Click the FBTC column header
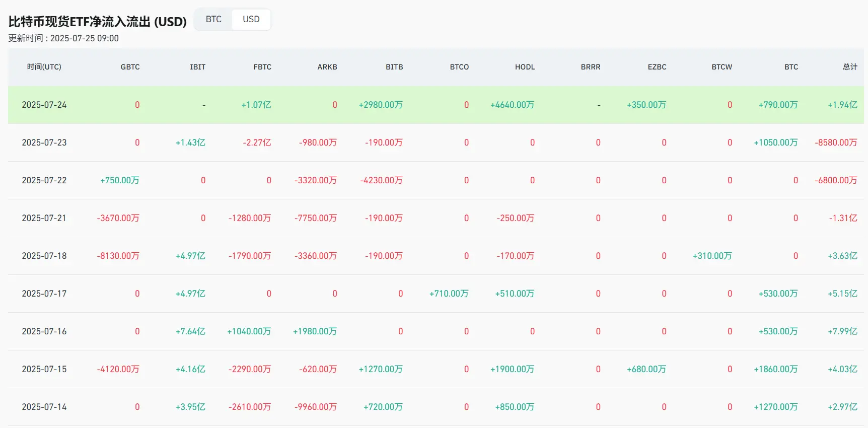The image size is (868, 428). (262, 67)
